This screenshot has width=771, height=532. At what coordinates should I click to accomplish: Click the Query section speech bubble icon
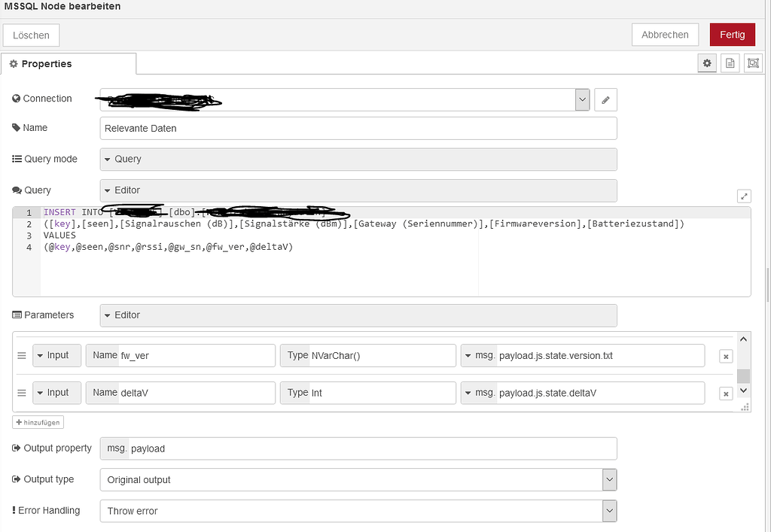pyautogui.click(x=18, y=190)
